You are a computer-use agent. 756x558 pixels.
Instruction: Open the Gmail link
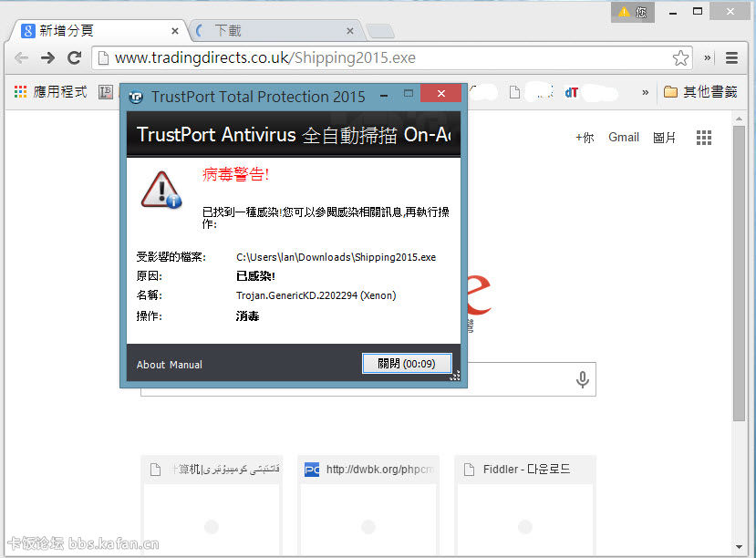point(624,138)
